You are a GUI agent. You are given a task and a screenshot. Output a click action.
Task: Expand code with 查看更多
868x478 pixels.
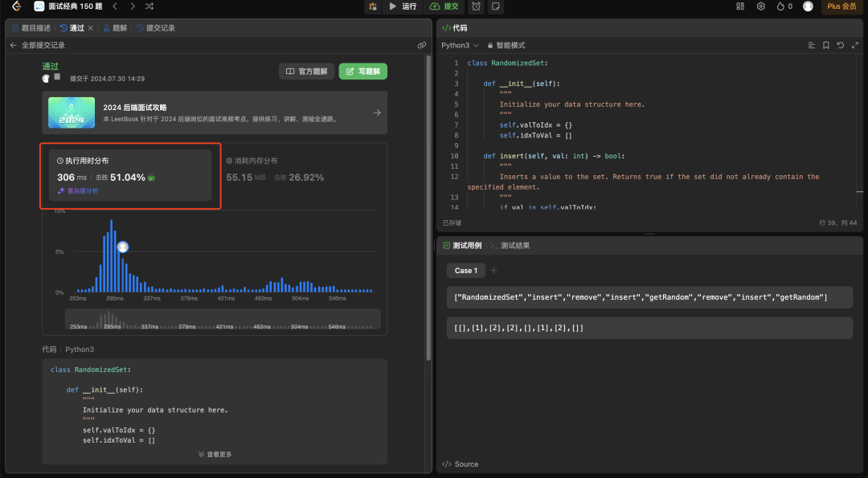click(215, 454)
